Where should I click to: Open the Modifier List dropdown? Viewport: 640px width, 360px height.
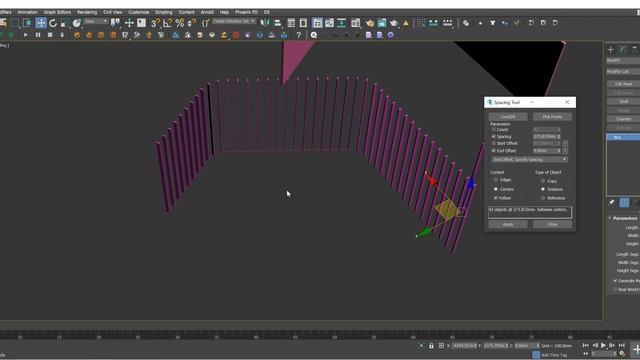click(x=623, y=71)
